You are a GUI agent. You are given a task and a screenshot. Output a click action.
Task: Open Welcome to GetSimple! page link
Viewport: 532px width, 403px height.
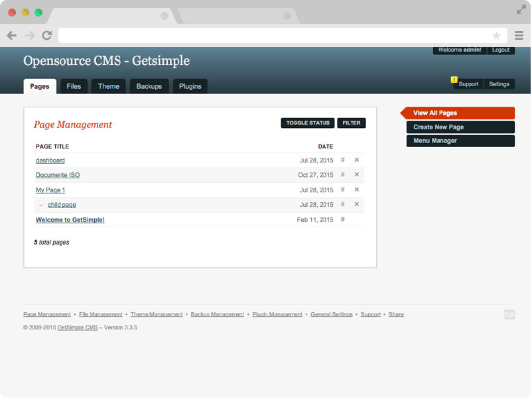pyautogui.click(x=70, y=220)
